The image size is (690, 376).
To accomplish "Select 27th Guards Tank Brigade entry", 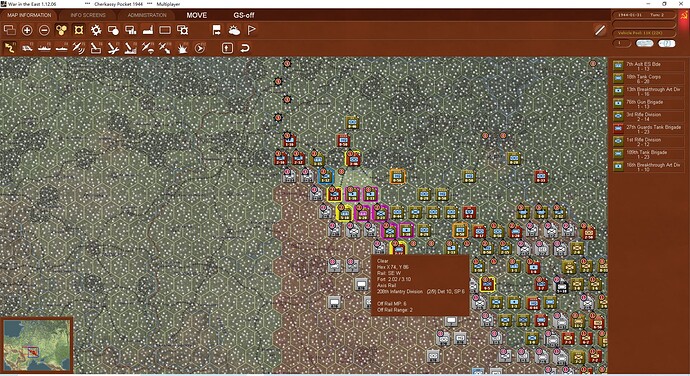I will click(x=647, y=129).
